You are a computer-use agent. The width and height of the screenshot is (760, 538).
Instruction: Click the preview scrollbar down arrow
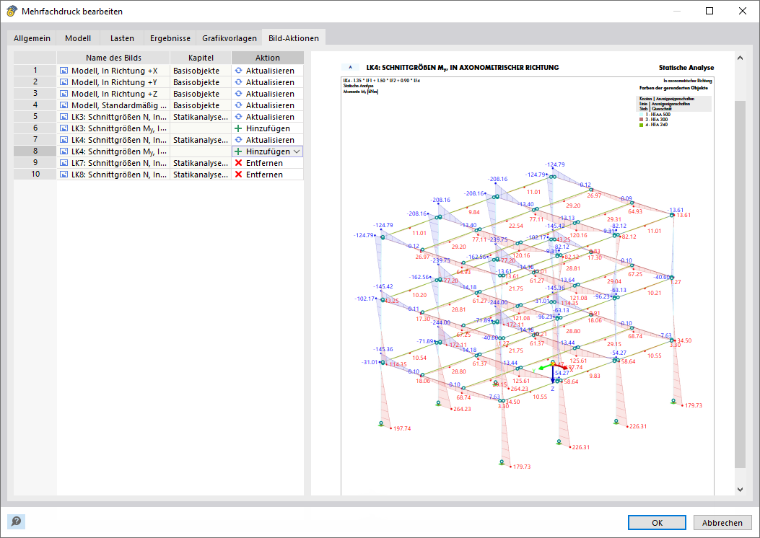[x=740, y=489]
